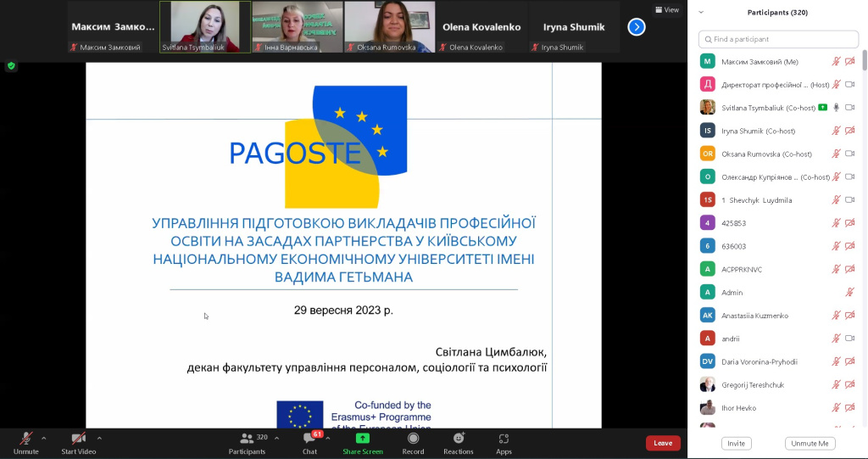Click camera-off icon for Максим Замковий (Me)
This screenshot has height=459, width=868.
point(850,62)
